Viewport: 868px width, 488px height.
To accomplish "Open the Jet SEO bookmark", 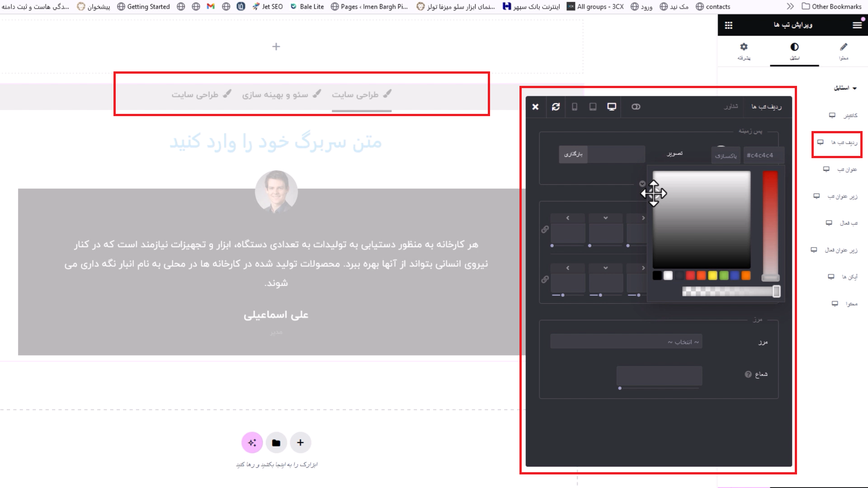I will [268, 6].
